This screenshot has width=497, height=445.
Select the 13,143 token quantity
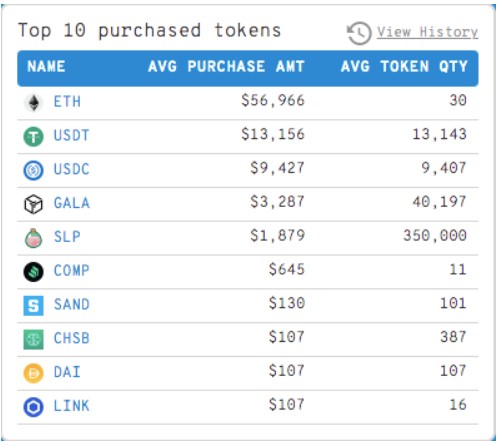click(x=439, y=134)
